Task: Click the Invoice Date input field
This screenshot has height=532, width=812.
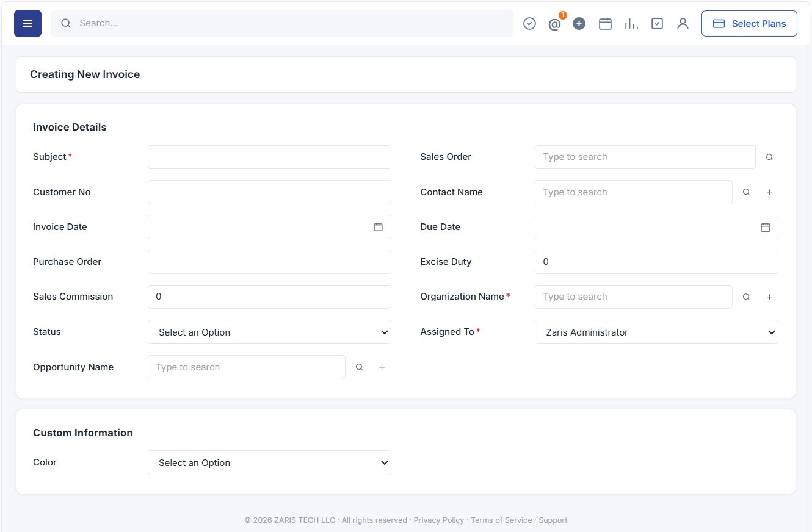Action: (269, 227)
